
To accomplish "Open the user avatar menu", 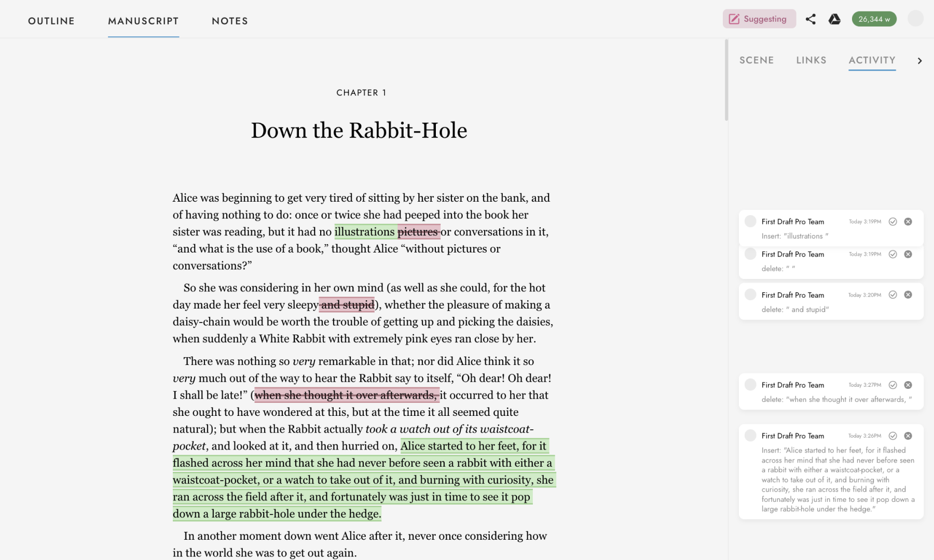I will (915, 19).
